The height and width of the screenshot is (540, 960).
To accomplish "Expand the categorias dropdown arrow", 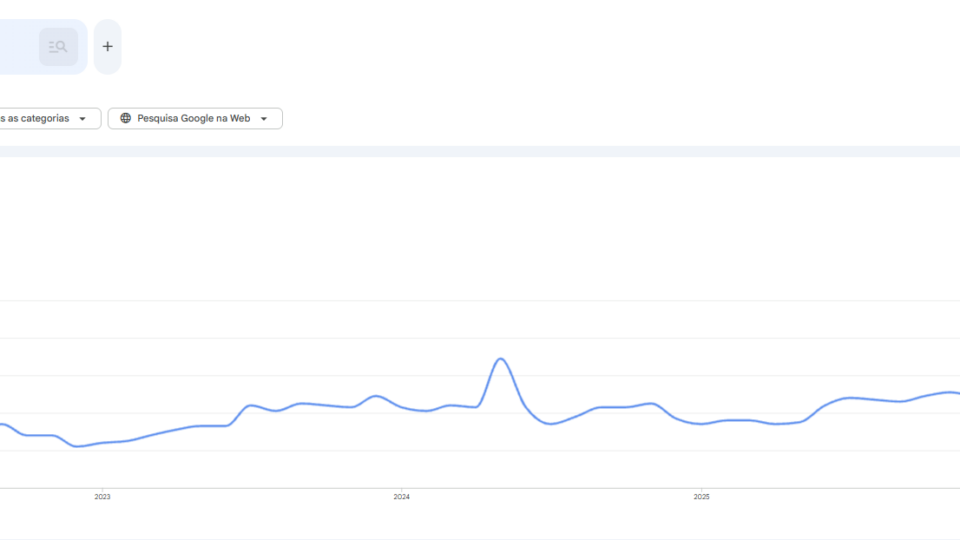I will coord(82,119).
